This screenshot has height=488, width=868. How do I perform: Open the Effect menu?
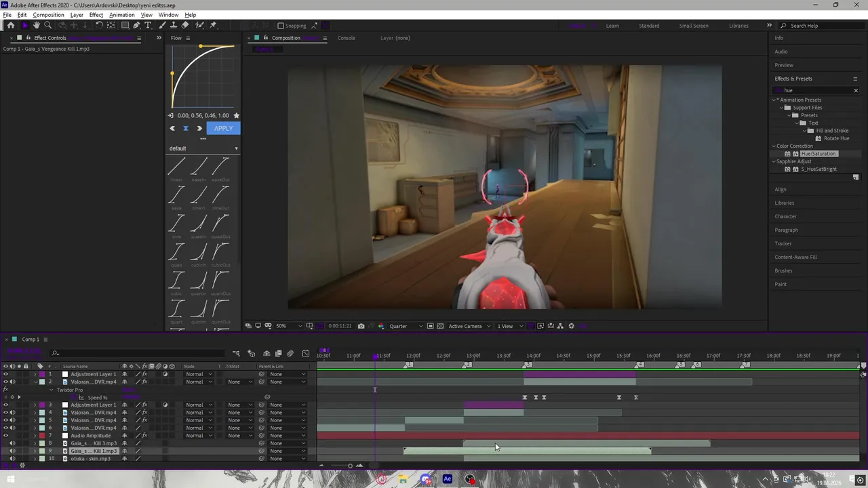(x=96, y=15)
